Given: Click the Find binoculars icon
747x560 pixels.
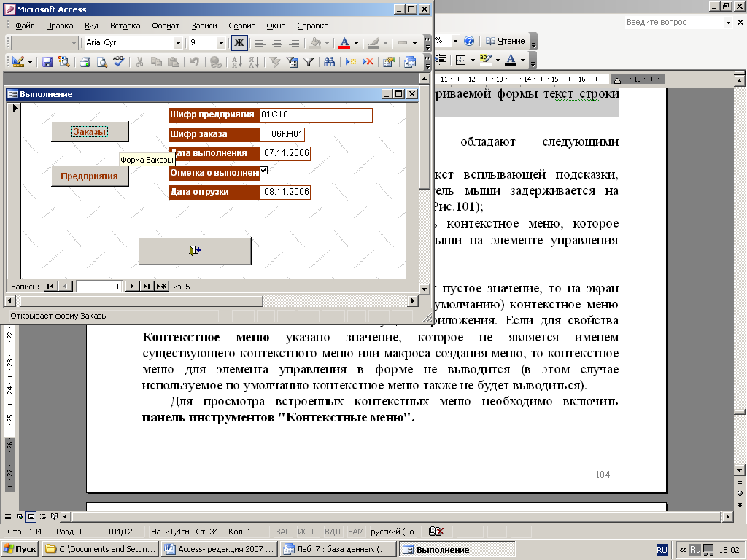Looking at the screenshot, I should point(329,61).
